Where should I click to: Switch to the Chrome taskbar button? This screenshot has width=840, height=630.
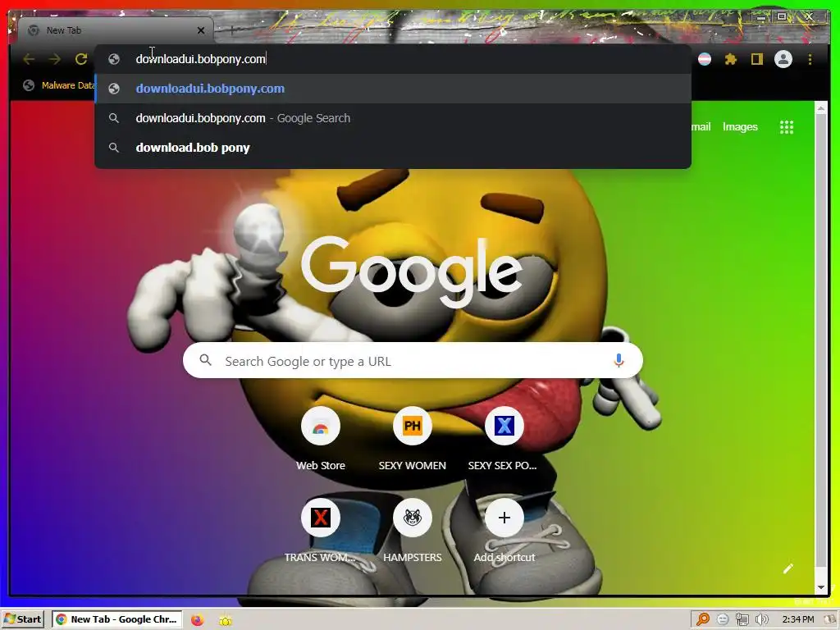116,619
